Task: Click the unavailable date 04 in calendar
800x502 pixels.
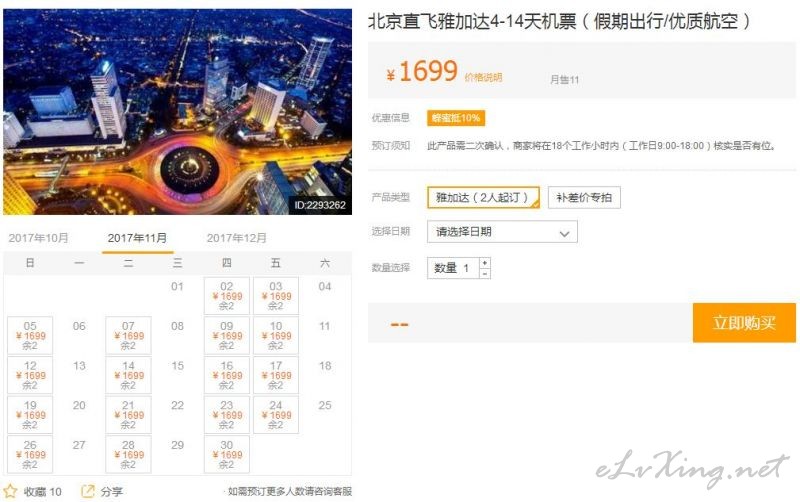Action: (x=324, y=286)
